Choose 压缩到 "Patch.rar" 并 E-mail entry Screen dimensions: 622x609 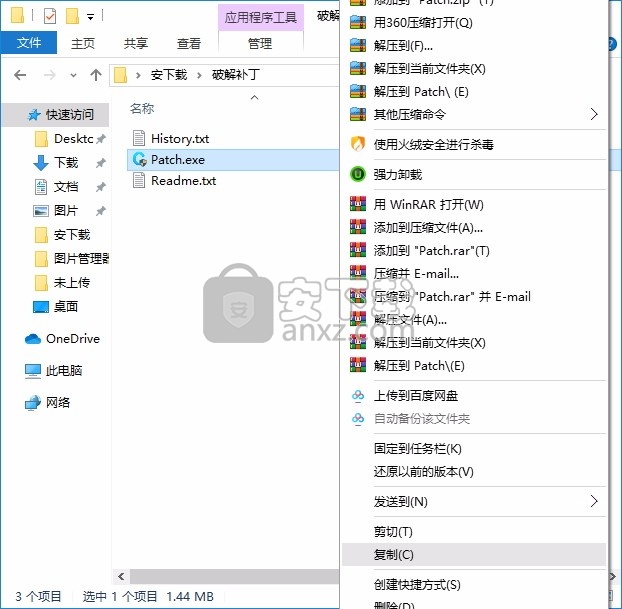pos(473,296)
